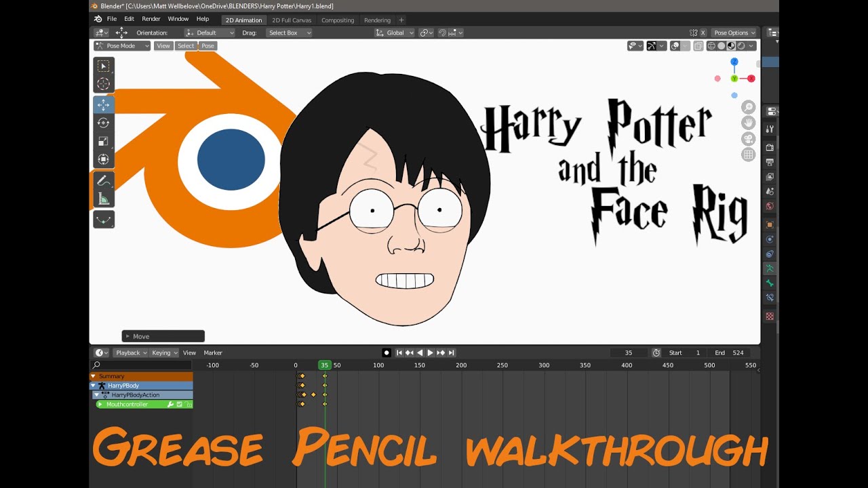Activate the Move tool
868x488 pixels.
pyautogui.click(x=104, y=104)
